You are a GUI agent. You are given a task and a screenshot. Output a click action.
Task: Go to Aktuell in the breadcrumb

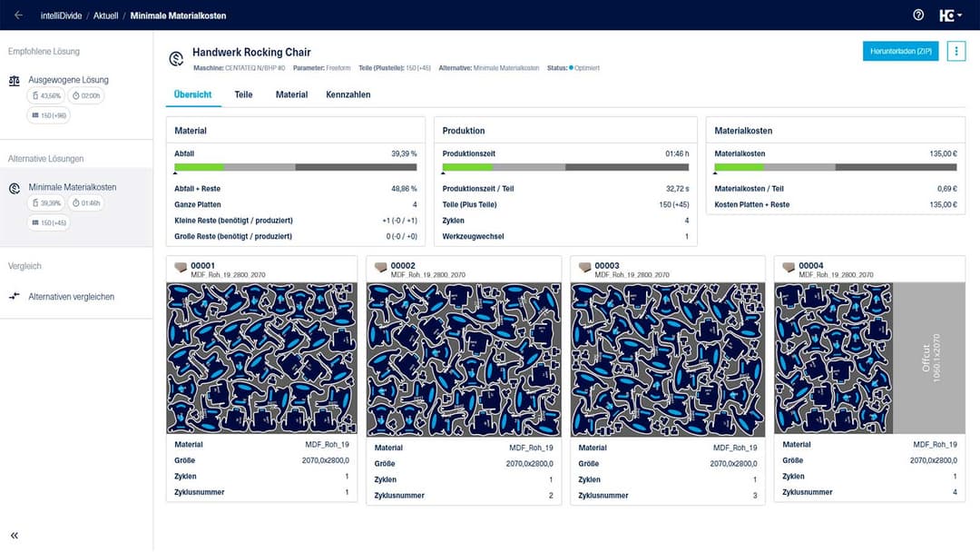tap(107, 15)
